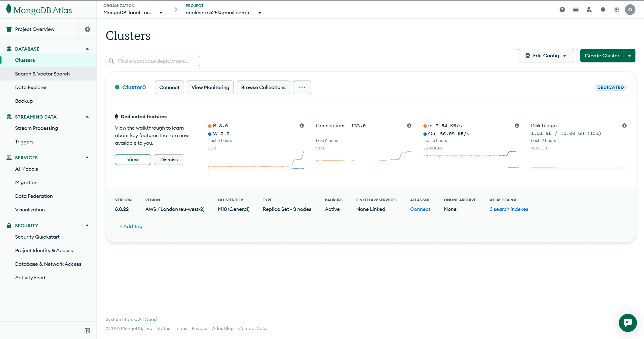Click the search magnifier icon
The height and width of the screenshot is (339, 644).
(x=111, y=61)
